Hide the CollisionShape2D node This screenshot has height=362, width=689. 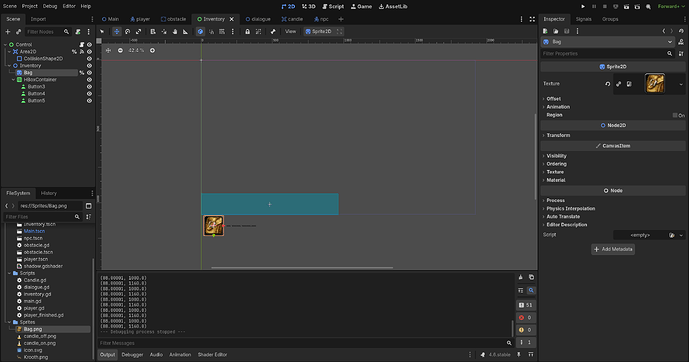click(89, 58)
